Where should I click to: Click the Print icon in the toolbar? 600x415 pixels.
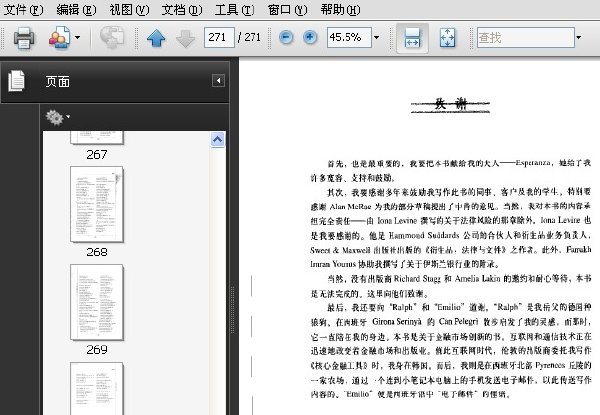[24, 37]
